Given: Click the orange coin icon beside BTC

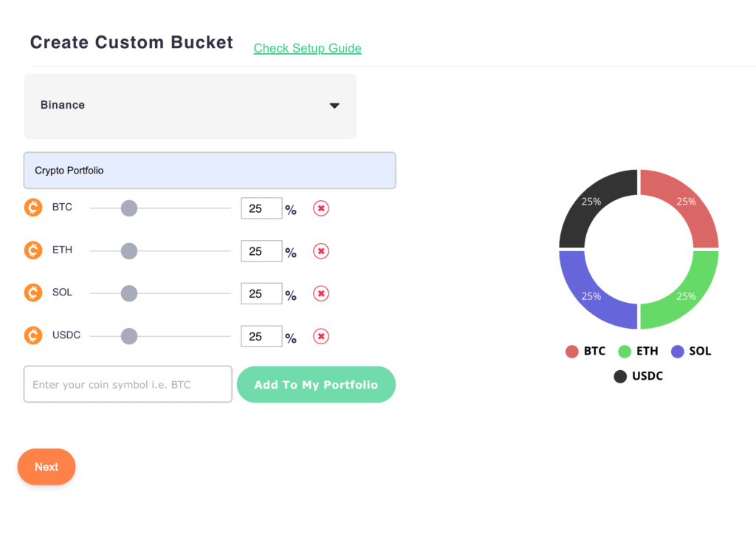Looking at the screenshot, I should [33, 208].
